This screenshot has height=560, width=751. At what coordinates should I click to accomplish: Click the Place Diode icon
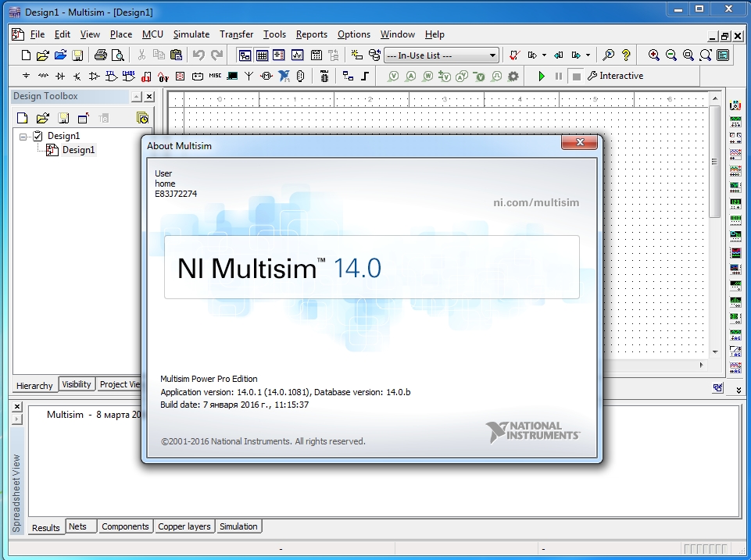(60, 77)
